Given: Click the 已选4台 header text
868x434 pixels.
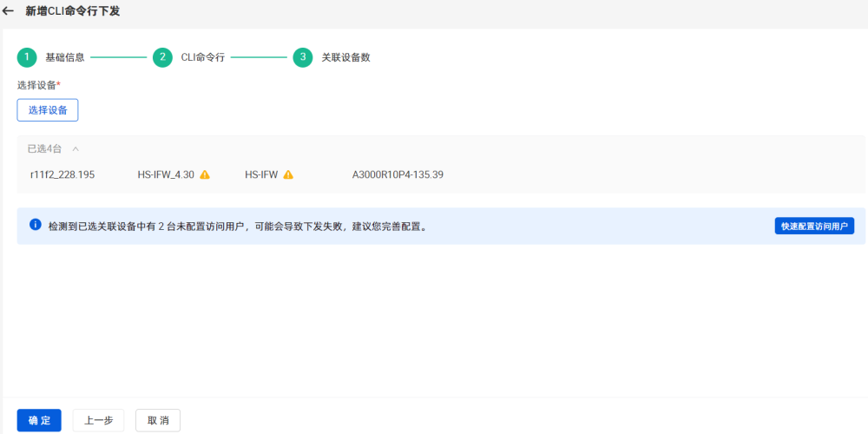Looking at the screenshot, I should point(45,148).
